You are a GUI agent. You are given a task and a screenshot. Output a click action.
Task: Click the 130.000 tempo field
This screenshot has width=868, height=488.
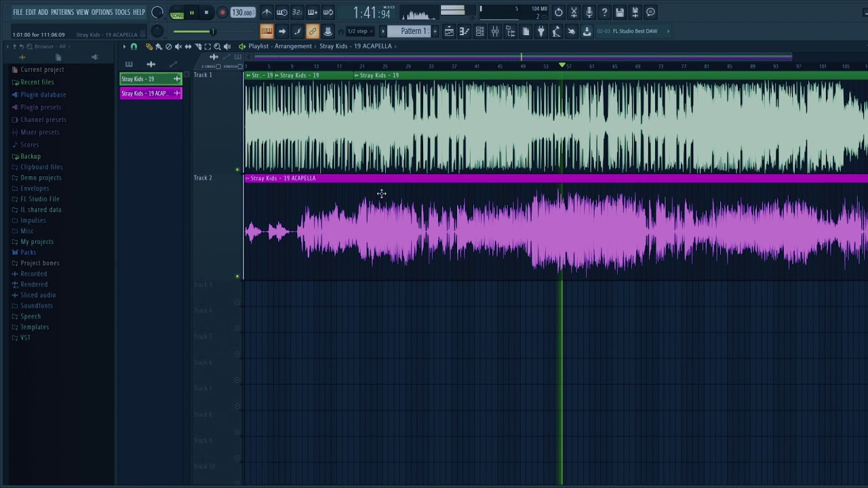(x=242, y=12)
